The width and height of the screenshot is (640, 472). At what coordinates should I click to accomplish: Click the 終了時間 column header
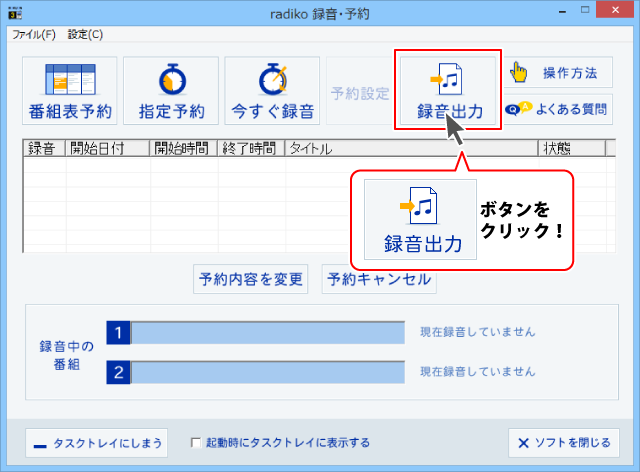point(251,148)
